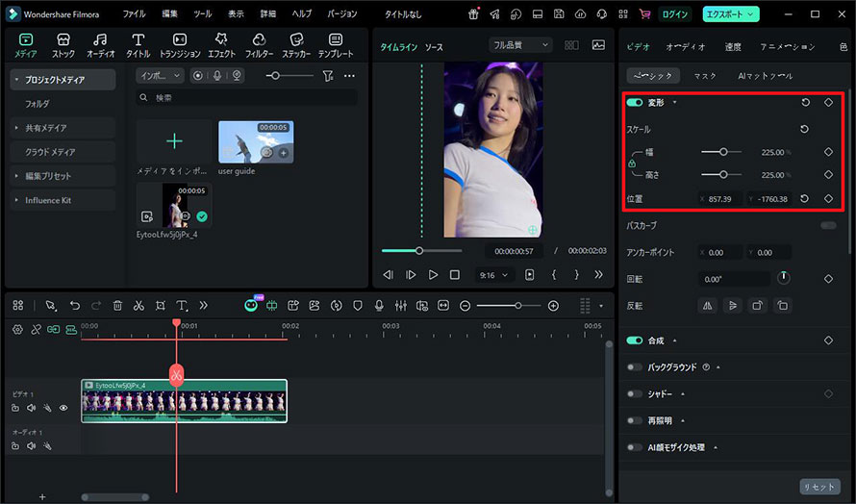856x504 pixels.
Task: Click the media thumbnail size slider
Action: [290, 76]
